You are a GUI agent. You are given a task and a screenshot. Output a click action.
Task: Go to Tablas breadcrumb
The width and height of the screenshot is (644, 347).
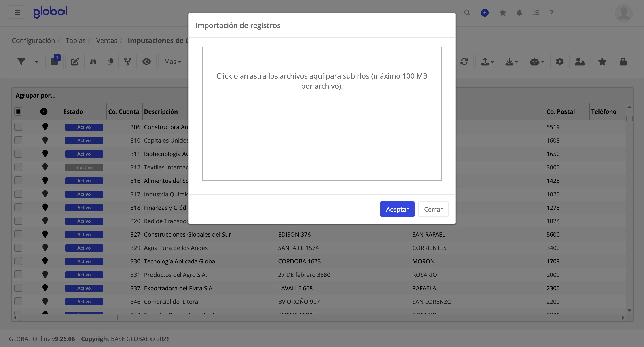pyautogui.click(x=76, y=40)
